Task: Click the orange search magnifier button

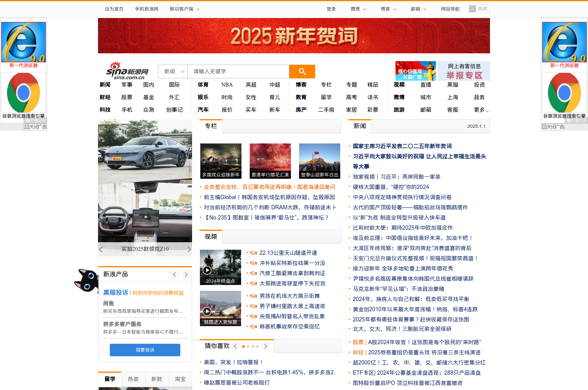Action: pos(302,71)
